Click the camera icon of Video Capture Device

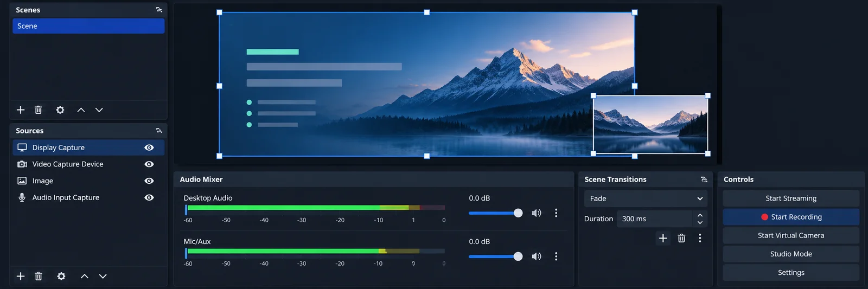(22, 164)
